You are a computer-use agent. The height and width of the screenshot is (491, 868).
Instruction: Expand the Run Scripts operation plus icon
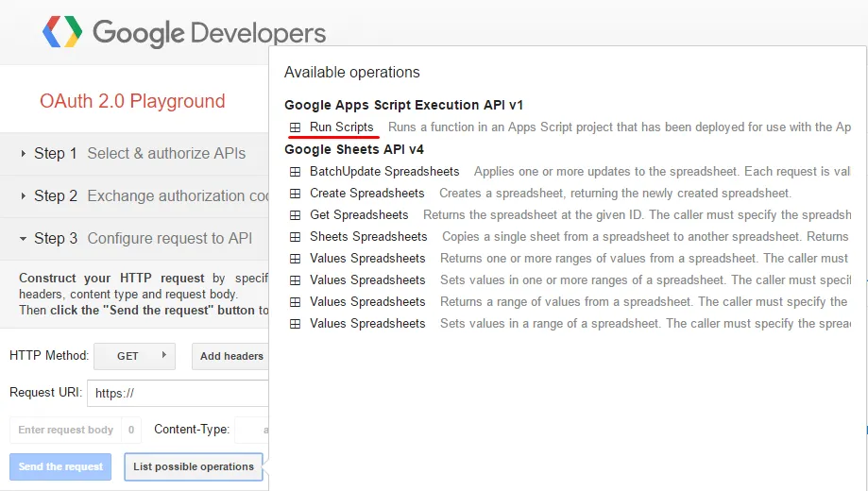pos(295,127)
